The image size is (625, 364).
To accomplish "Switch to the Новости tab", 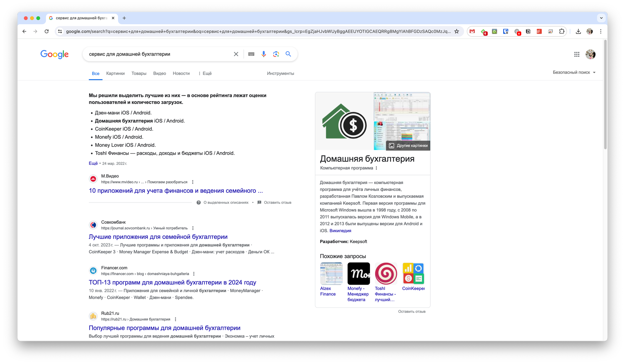I will (x=181, y=73).
